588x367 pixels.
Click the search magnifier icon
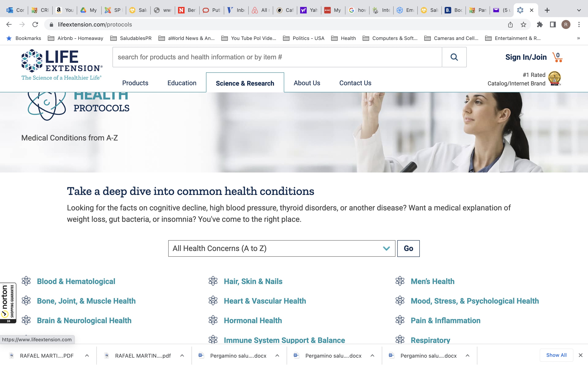tap(454, 57)
